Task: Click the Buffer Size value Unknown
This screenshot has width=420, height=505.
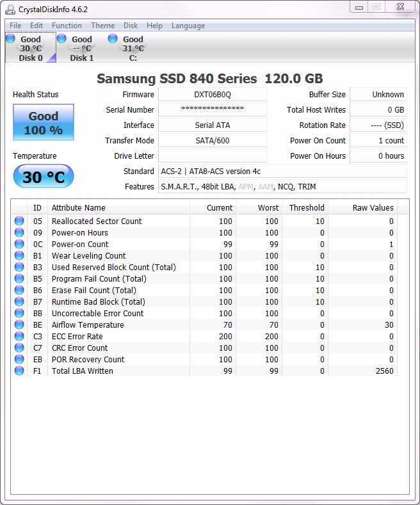Action: 378,94
